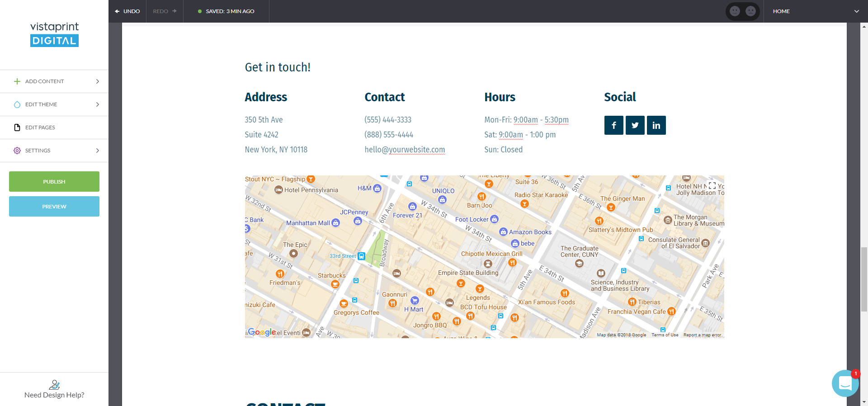Screen dimensions: 868x406
Task: Open the map Terms of Use link
Action: 665,335
